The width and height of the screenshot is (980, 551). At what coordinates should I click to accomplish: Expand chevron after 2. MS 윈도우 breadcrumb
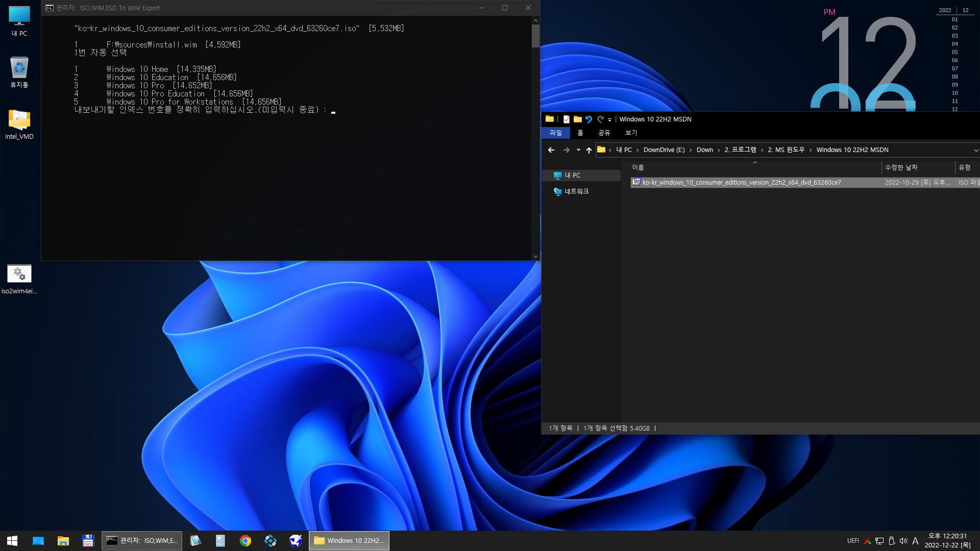811,150
